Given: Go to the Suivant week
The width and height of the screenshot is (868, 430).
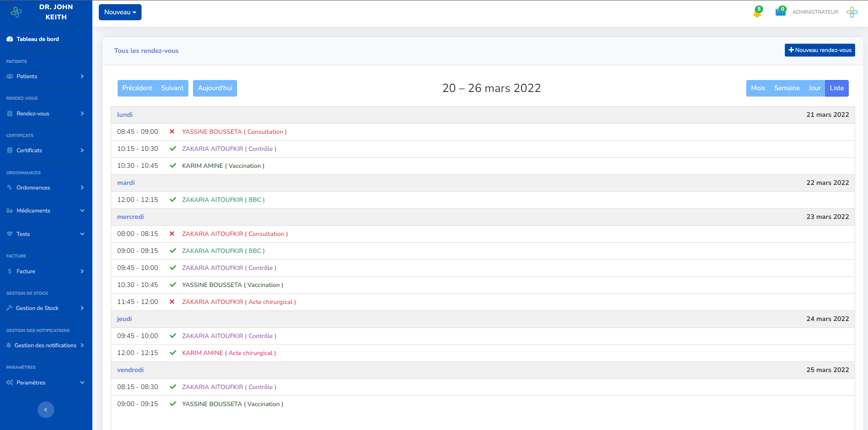Looking at the screenshot, I should [x=172, y=88].
